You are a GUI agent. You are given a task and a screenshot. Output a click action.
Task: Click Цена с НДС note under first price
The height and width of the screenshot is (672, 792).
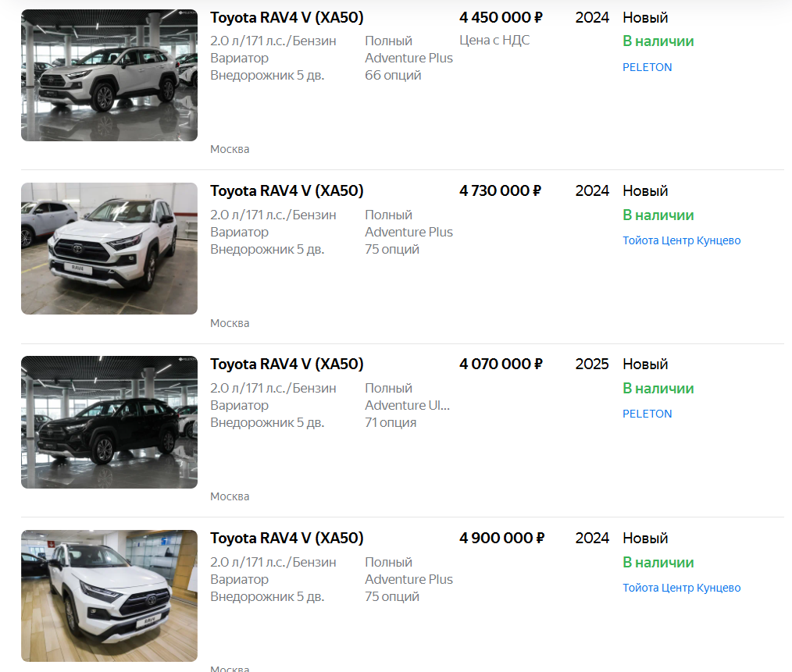coord(494,41)
